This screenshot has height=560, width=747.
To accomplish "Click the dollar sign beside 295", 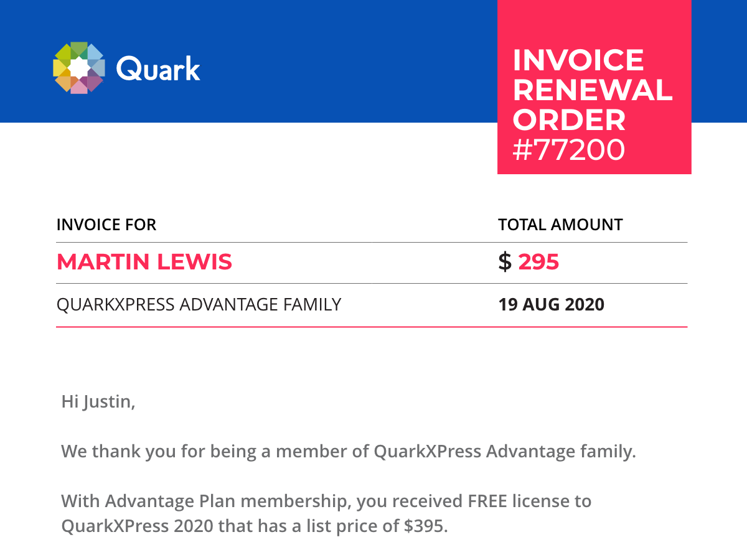I will pos(505,262).
